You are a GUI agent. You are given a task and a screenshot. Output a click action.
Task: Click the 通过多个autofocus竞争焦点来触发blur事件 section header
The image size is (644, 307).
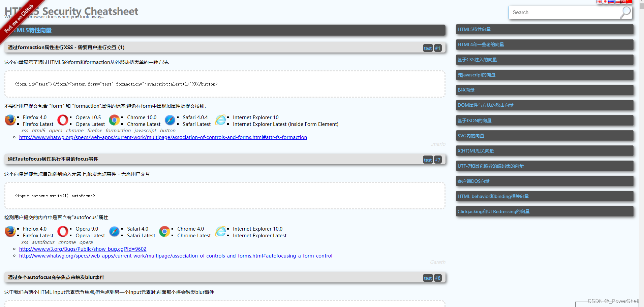pos(225,277)
